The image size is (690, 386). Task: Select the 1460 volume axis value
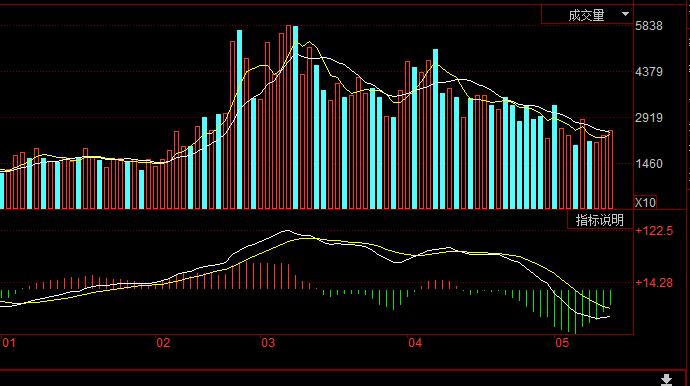(649, 164)
